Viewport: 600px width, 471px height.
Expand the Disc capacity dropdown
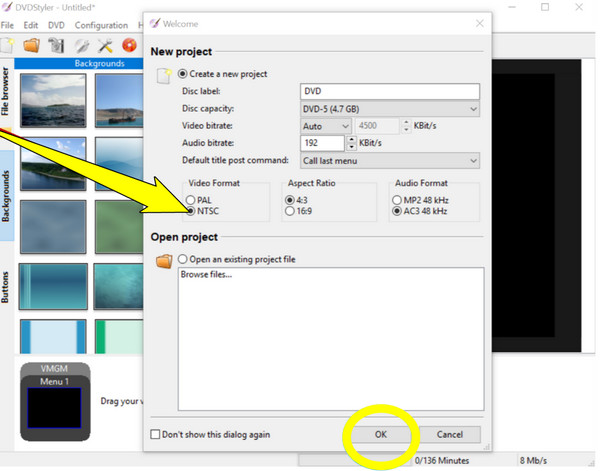(x=390, y=109)
